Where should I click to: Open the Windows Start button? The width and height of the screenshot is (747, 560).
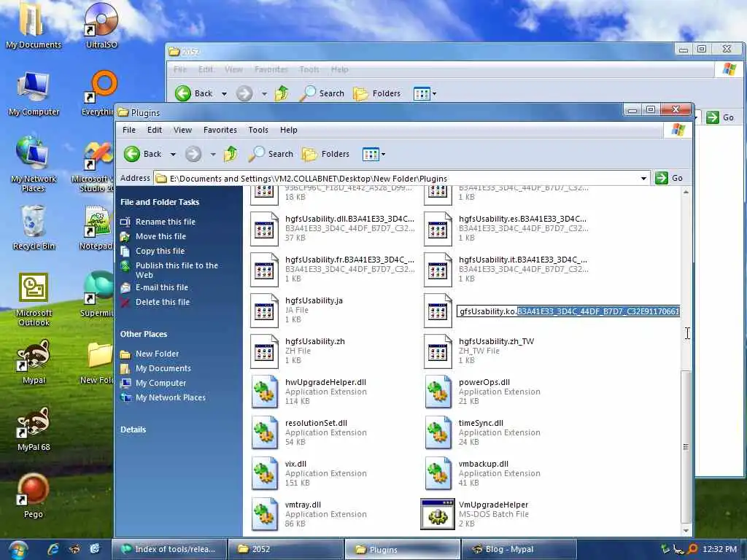coord(17,550)
